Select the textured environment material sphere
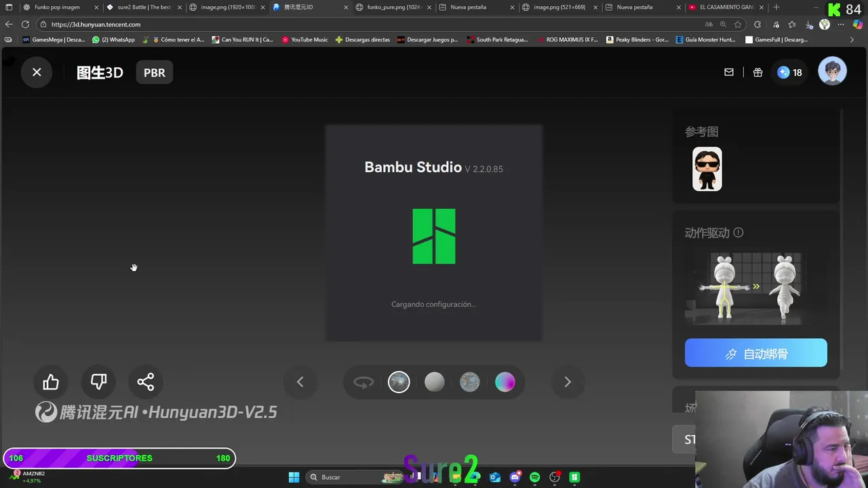The height and width of the screenshot is (488, 868). (399, 382)
